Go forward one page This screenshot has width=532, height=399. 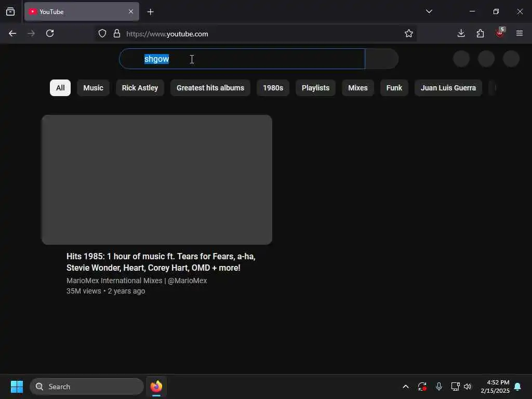(31, 33)
